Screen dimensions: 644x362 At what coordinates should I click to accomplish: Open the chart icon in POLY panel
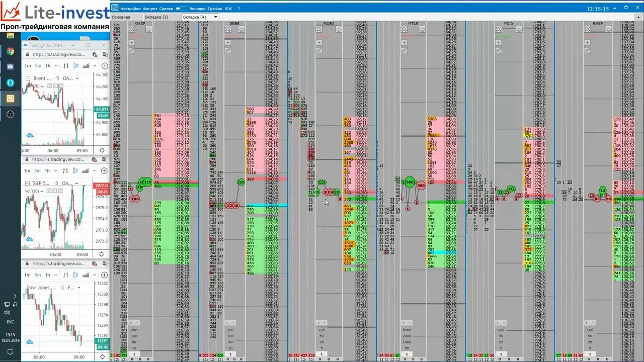point(499,50)
